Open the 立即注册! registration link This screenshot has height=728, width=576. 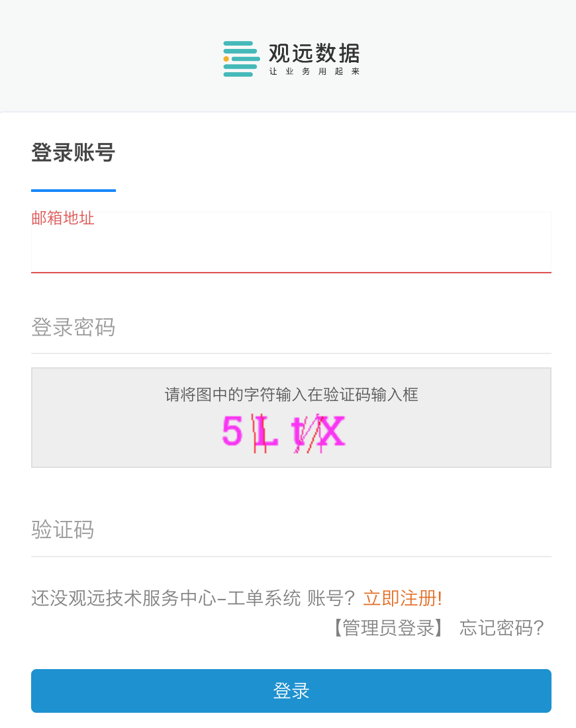(403, 598)
